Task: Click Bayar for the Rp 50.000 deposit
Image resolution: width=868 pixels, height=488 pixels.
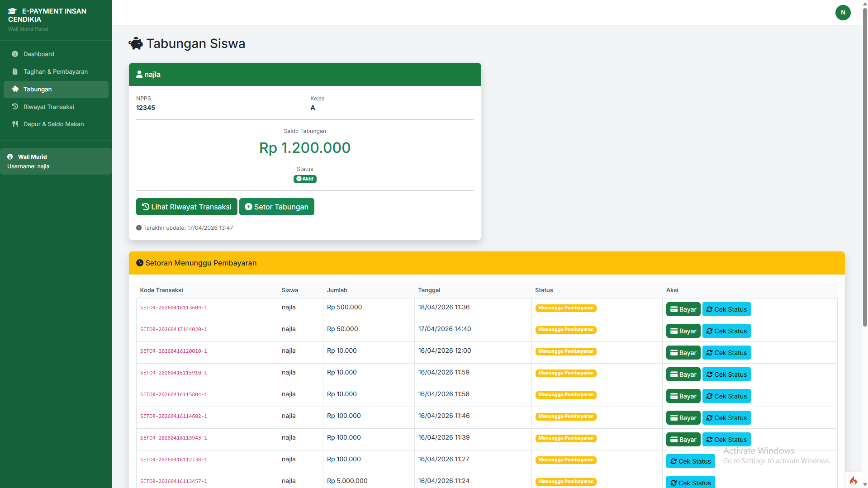Action: (x=683, y=331)
